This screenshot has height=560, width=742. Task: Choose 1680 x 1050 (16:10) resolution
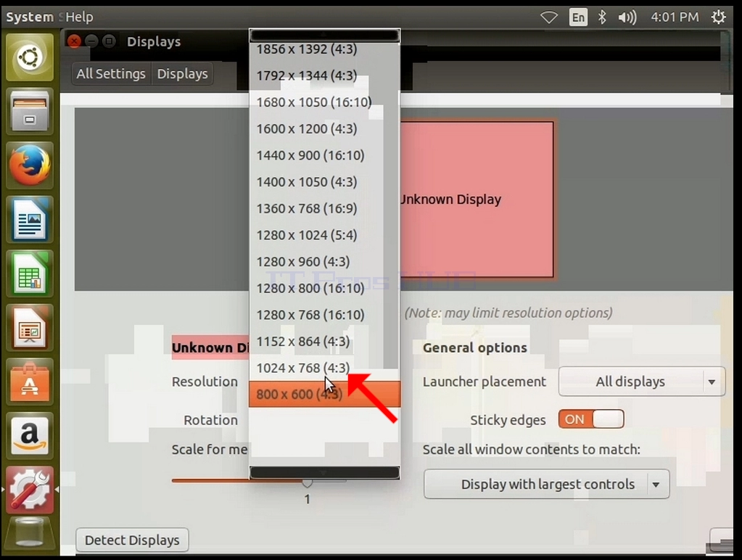pyautogui.click(x=324, y=102)
